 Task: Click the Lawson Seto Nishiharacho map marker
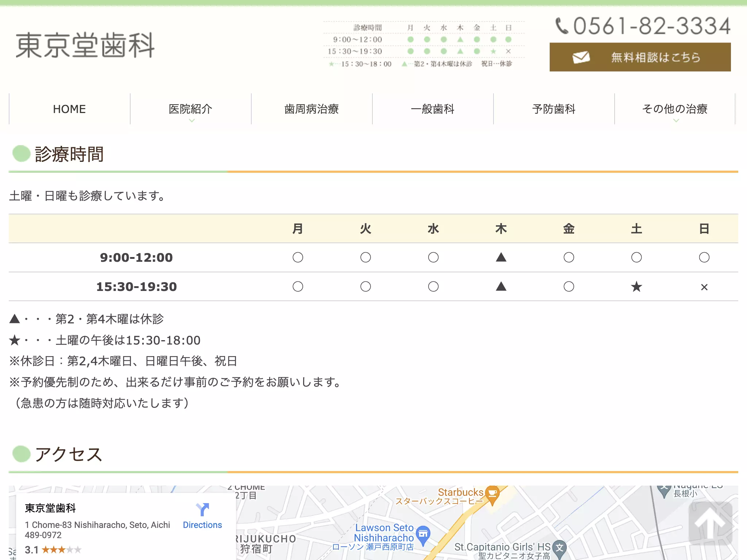click(423, 535)
